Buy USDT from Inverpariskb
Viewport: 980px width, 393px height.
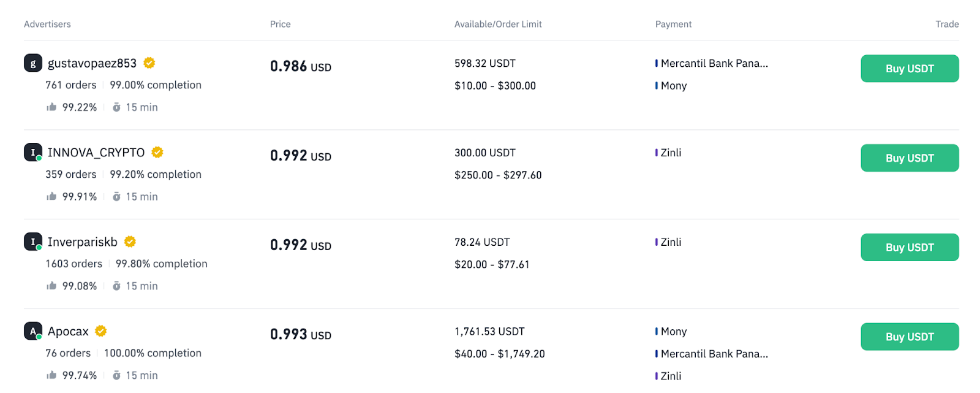[x=910, y=248]
